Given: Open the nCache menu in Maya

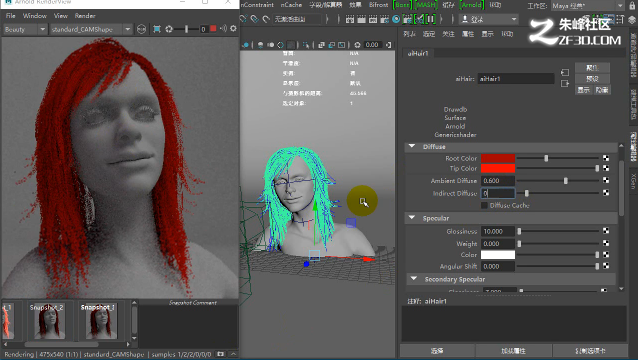Looking at the screenshot, I should pyautogui.click(x=291, y=5).
